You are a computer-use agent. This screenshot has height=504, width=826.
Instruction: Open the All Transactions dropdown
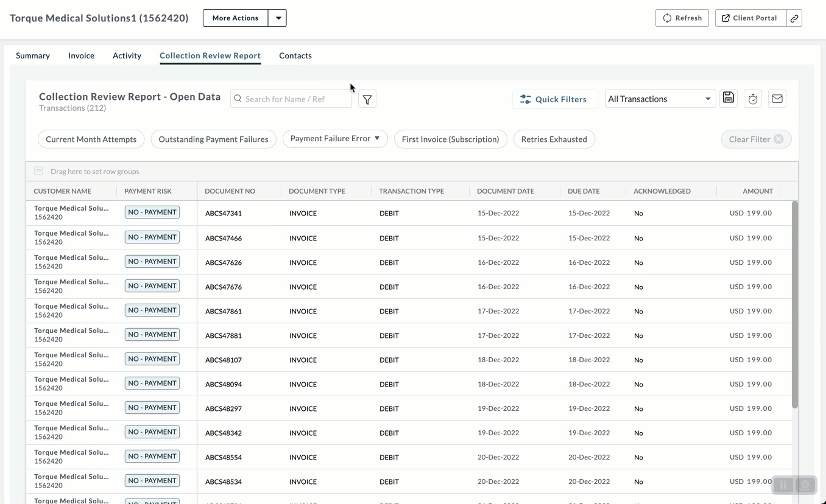pos(660,99)
